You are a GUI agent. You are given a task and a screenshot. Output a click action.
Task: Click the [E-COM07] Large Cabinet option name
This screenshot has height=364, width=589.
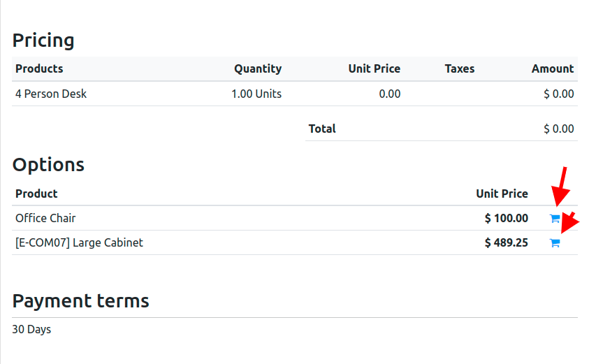pyautogui.click(x=79, y=242)
